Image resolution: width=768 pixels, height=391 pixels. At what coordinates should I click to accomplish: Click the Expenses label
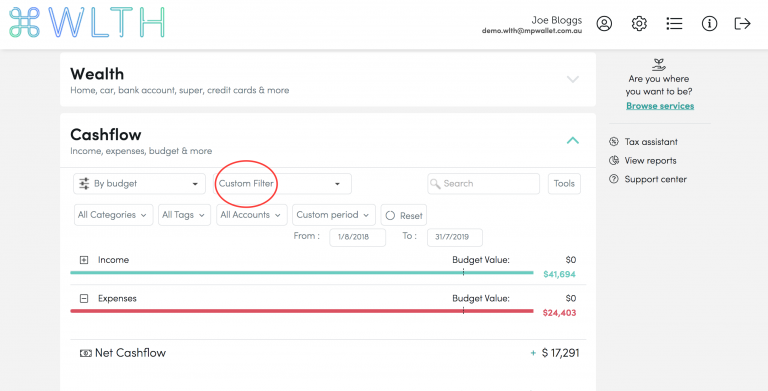pyautogui.click(x=117, y=298)
